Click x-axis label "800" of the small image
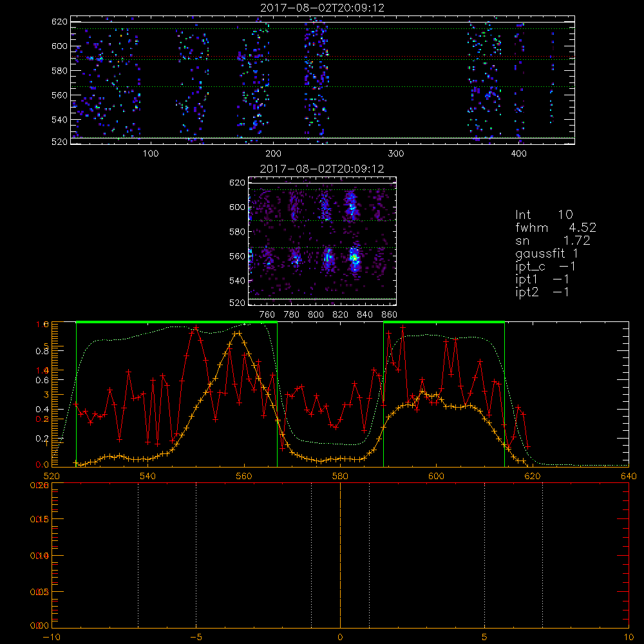 [x=316, y=315]
